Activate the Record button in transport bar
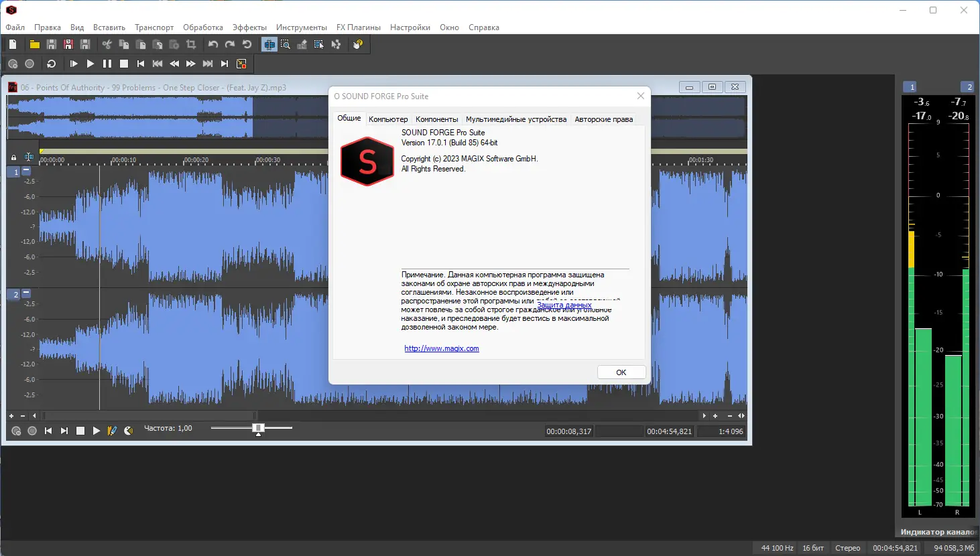The image size is (980, 556). 29,63
